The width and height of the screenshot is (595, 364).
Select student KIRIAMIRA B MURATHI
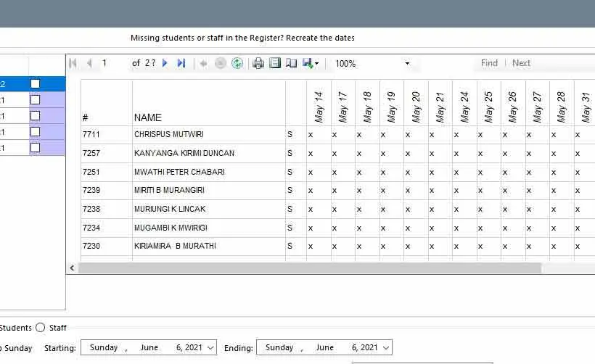[x=175, y=246]
